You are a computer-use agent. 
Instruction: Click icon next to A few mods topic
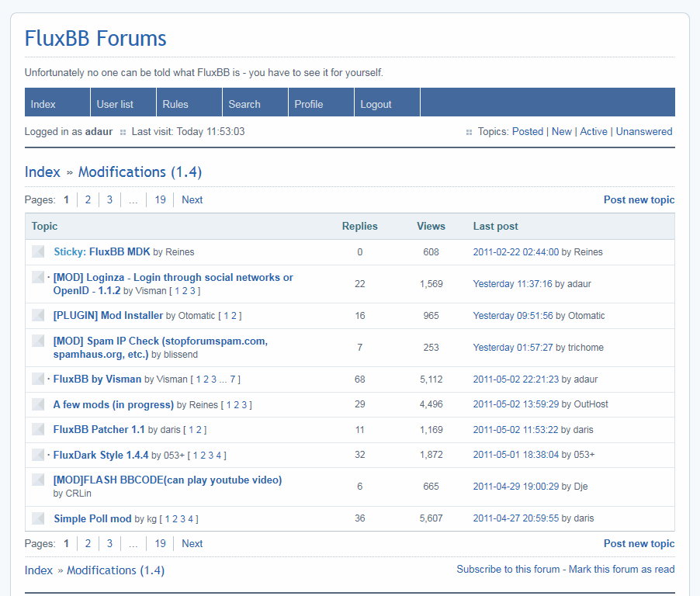tap(38, 405)
